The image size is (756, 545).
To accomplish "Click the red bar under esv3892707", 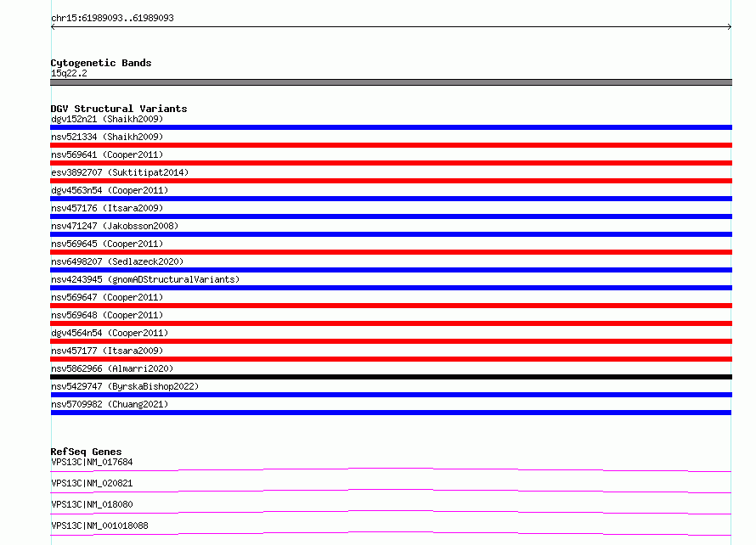I will tap(391, 181).
